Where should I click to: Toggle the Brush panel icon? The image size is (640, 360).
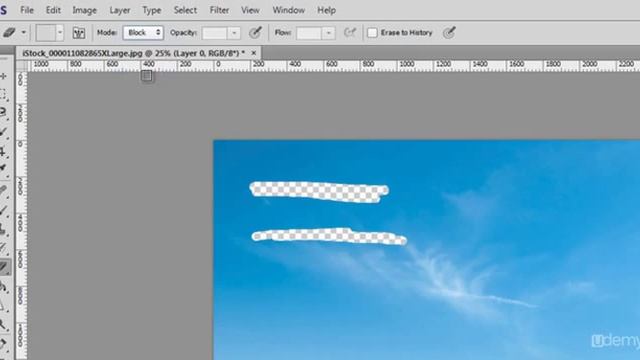79,33
